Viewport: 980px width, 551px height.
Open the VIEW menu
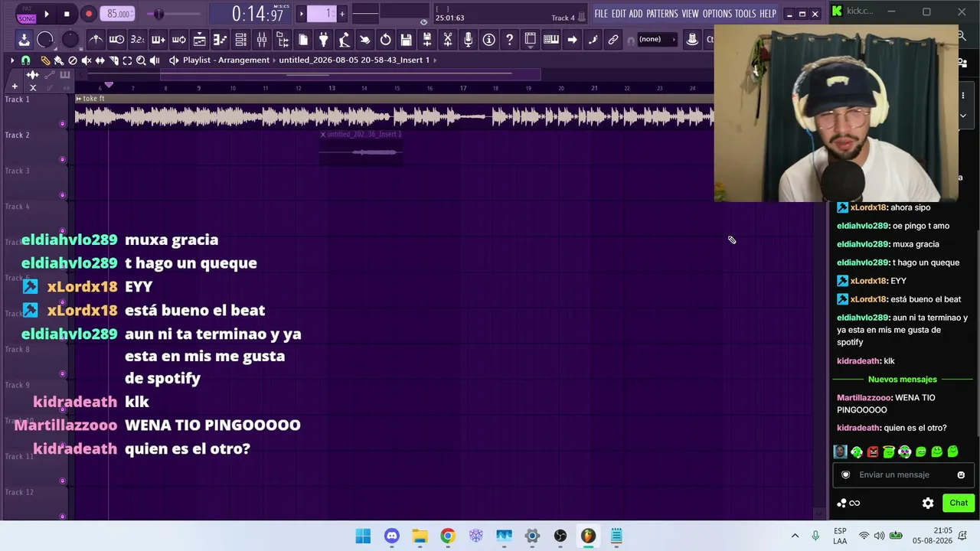690,14
